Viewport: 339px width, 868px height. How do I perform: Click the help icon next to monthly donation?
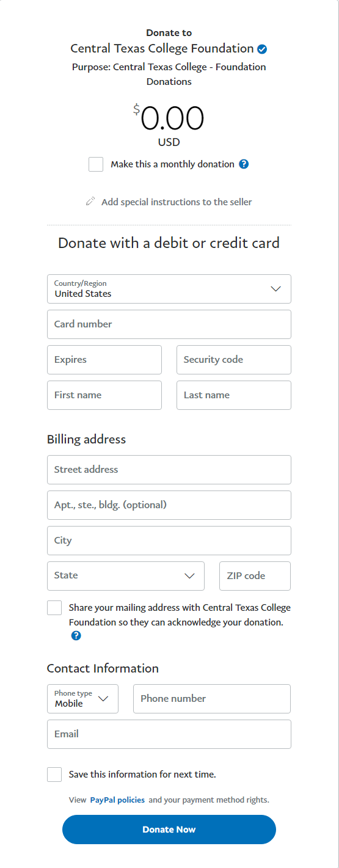pyautogui.click(x=244, y=164)
